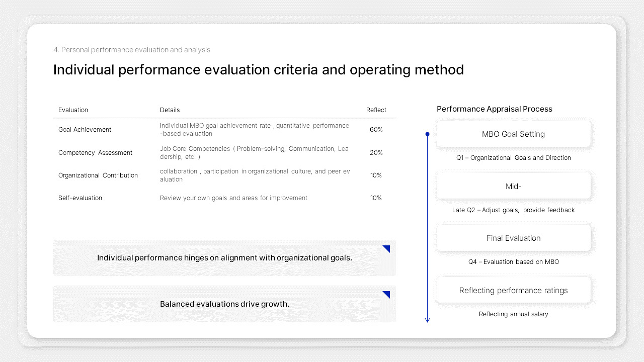The width and height of the screenshot is (644, 362).
Task: Select the MBO Goal Setting process card
Action: pos(513,134)
